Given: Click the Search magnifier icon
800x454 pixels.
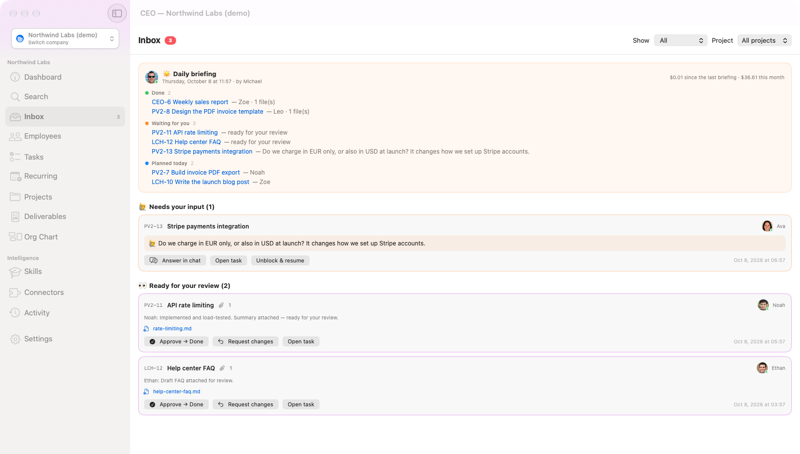Looking at the screenshot, I should (15, 96).
